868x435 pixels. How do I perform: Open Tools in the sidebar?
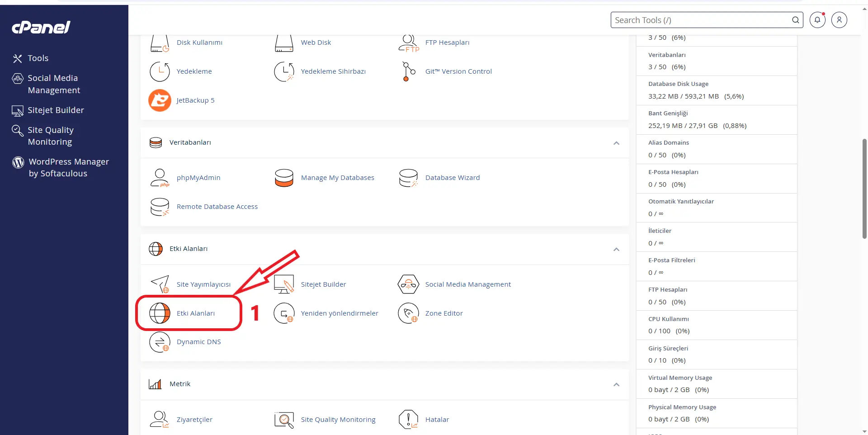pyautogui.click(x=38, y=58)
